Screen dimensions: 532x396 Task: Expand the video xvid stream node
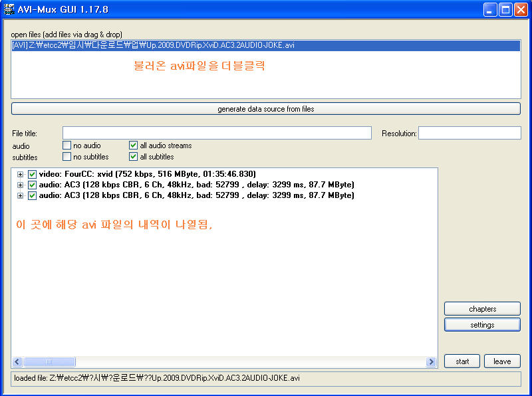click(21, 174)
